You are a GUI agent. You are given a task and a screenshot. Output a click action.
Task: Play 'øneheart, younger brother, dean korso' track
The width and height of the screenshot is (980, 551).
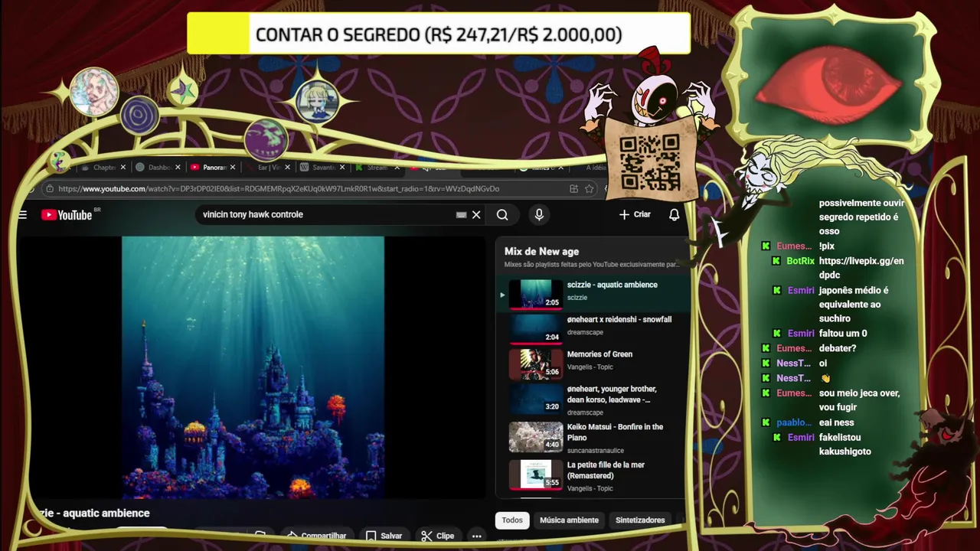(x=612, y=394)
